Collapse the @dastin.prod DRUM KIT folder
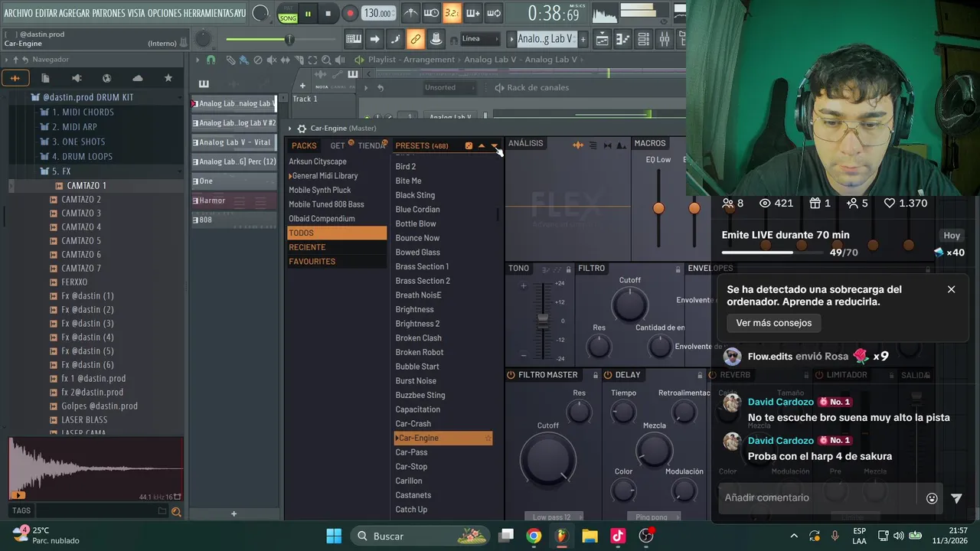The width and height of the screenshot is (980, 551). point(82,97)
